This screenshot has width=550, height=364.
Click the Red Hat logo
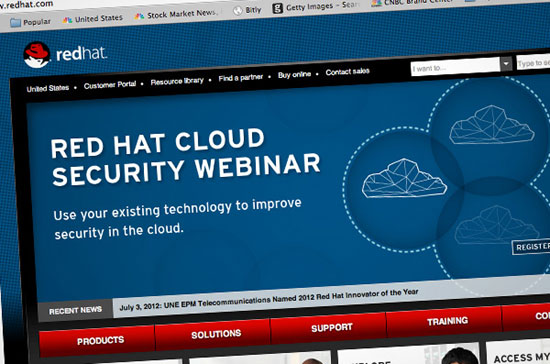tap(65, 55)
